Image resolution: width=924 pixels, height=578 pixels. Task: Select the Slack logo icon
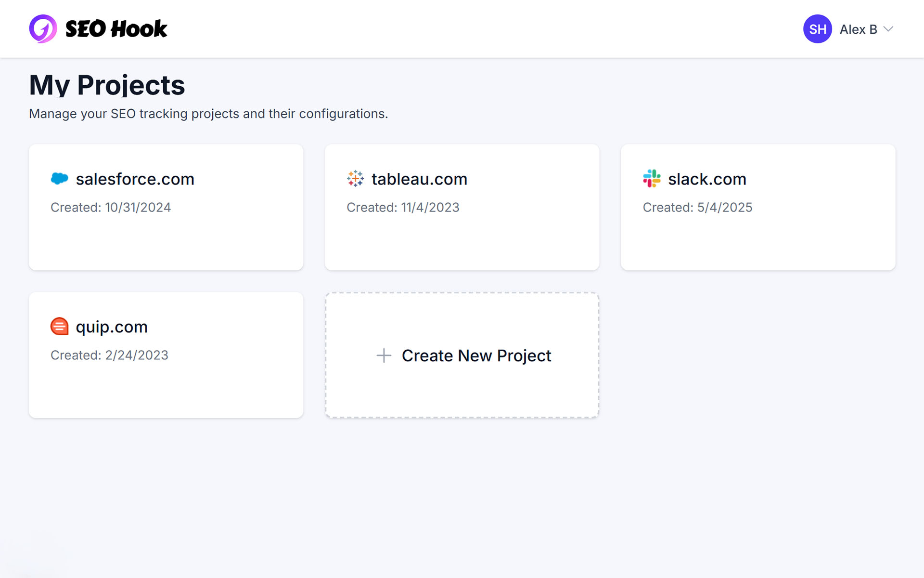pyautogui.click(x=651, y=179)
